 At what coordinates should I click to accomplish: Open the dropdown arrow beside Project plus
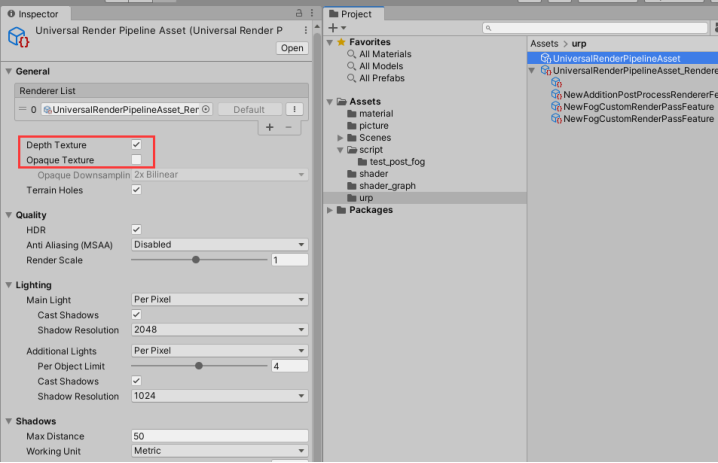click(343, 28)
